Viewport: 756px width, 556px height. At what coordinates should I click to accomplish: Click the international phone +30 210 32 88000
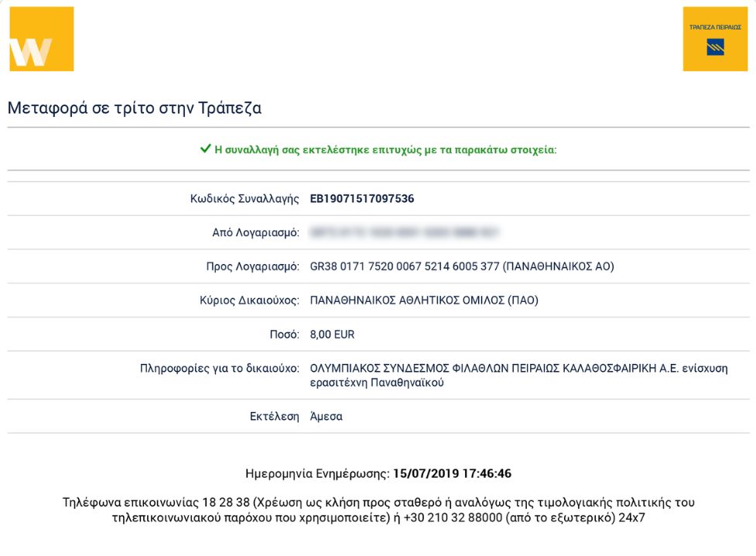pos(453,518)
